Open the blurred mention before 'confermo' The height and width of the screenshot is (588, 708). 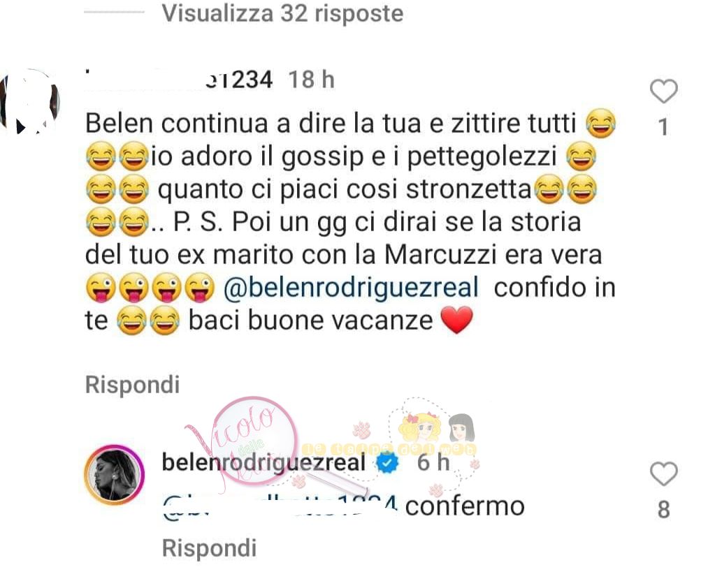click(280, 507)
